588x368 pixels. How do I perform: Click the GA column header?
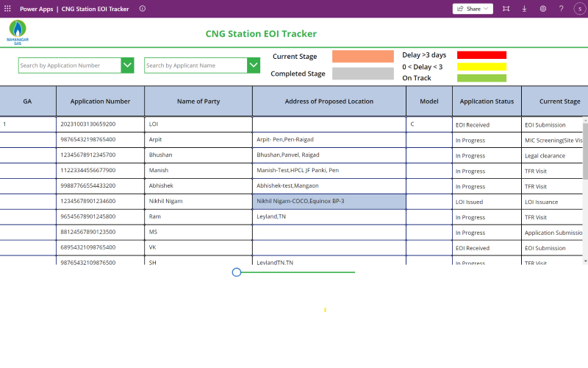27,102
